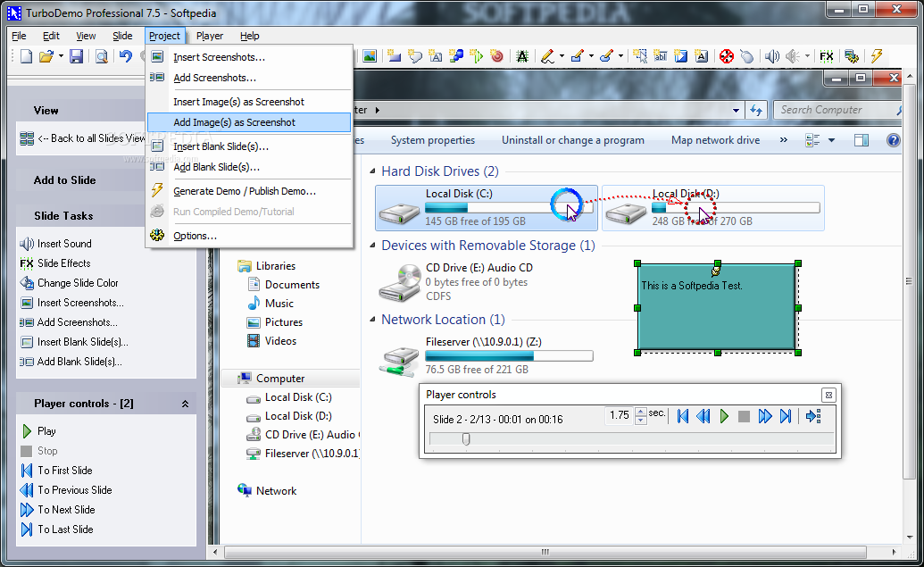Click the picture icon in the toolbar
924x567 pixels.
coord(370,56)
